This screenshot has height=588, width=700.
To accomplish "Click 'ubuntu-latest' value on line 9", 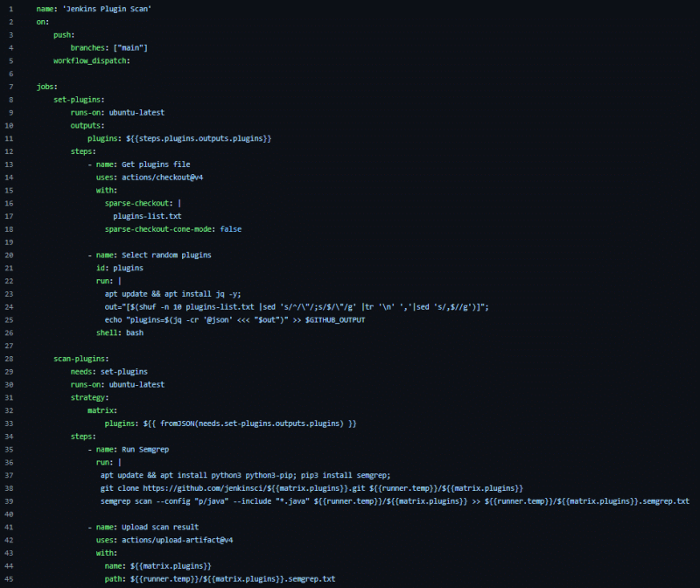I will (x=136, y=113).
